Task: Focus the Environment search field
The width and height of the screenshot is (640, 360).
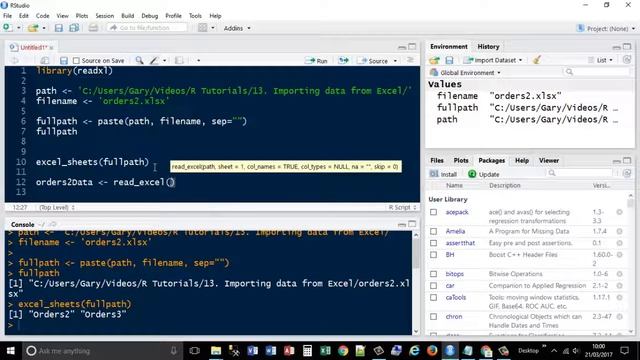Action: (x=596, y=72)
